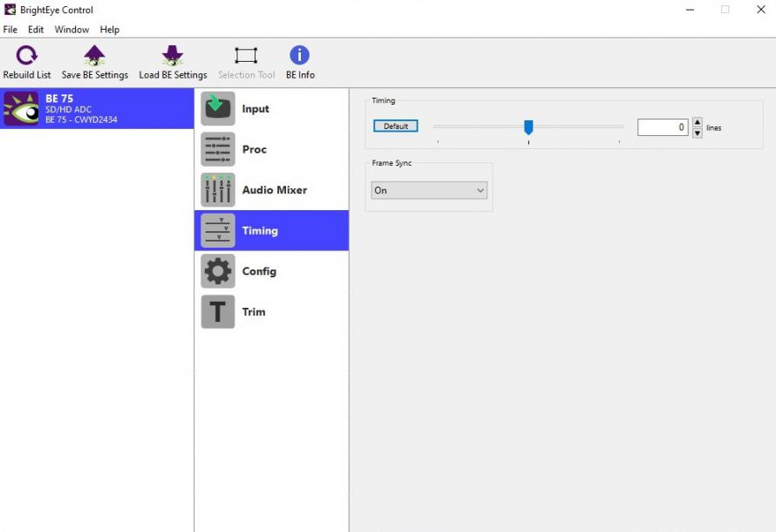The image size is (776, 532).
Task: Click the Trim T icon
Action: coord(218,311)
